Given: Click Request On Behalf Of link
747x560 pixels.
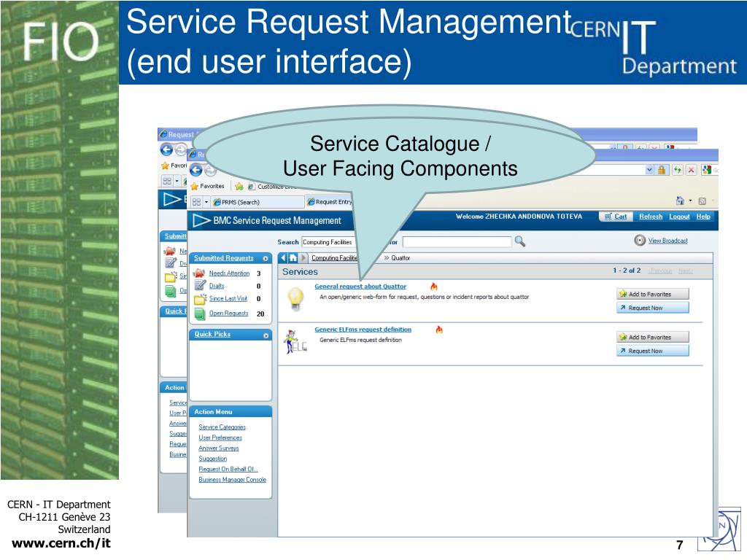Looking at the screenshot, I should [228, 469].
